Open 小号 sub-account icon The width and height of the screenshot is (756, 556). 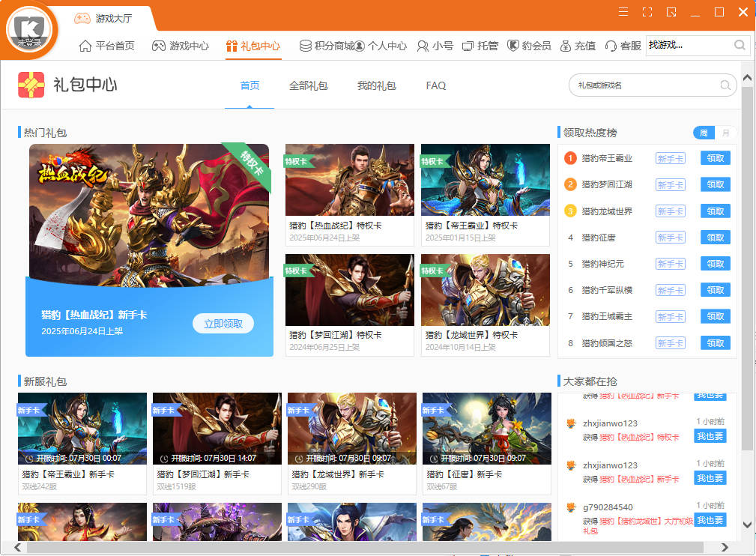pyautogui.click(x=423, y=46)
